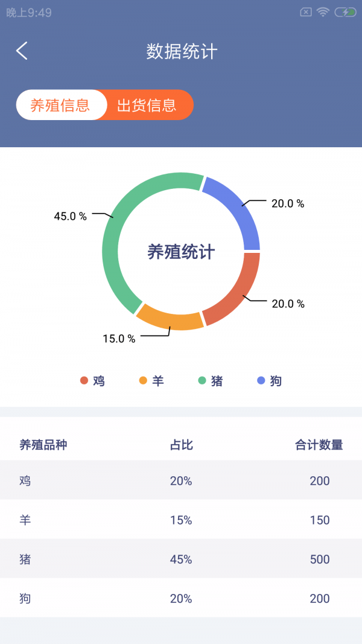The image size is (362, 644).
Task: Open the 数据统计 title area
Action: click(x=181, y=51)
